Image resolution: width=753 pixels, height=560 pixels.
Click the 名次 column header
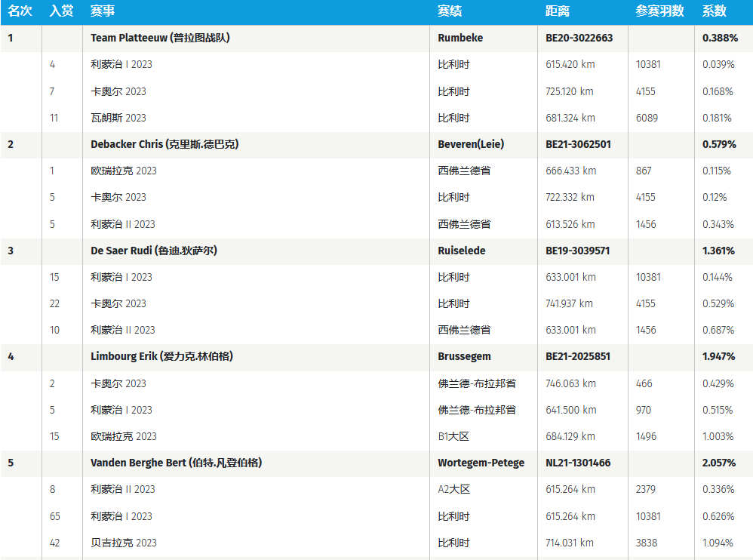[x=20, y=11]
